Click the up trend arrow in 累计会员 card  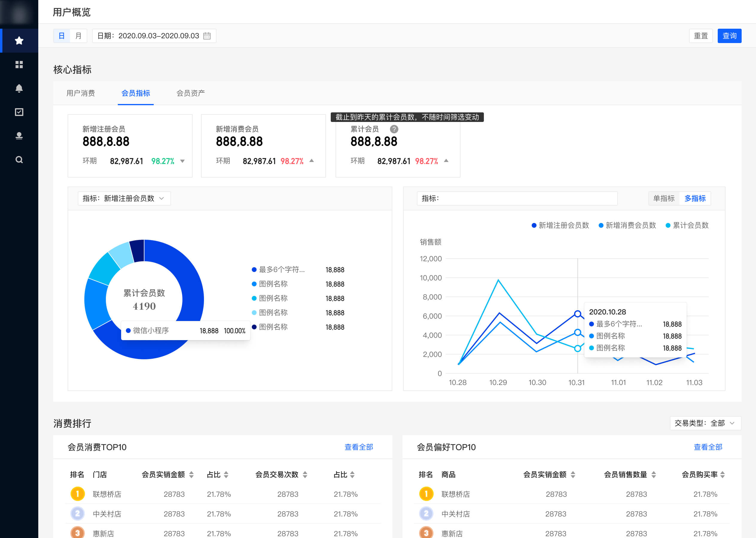[x=446, y=161]
